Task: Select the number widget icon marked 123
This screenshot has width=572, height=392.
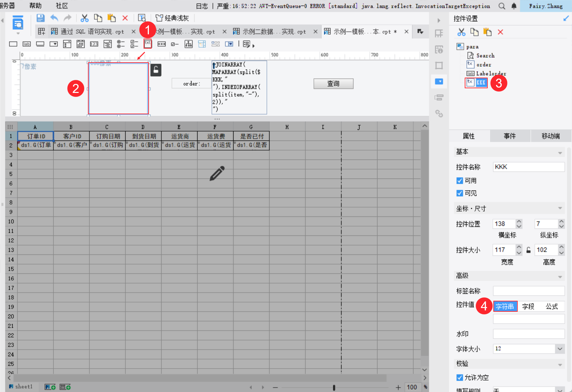Action: [94, 44]
